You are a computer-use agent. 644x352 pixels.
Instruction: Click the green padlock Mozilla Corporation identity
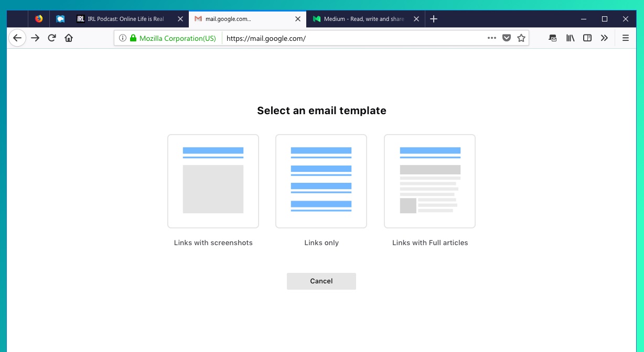pos(173,38)
